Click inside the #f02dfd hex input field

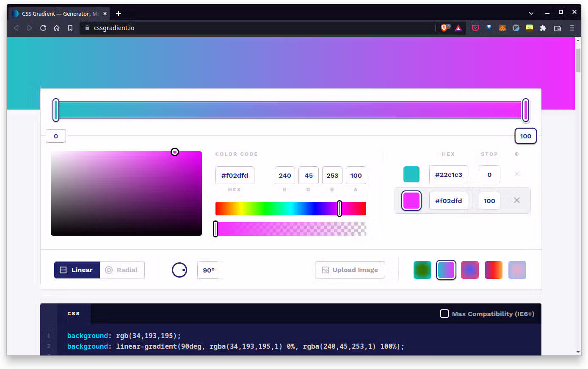[x=448, y=200]
